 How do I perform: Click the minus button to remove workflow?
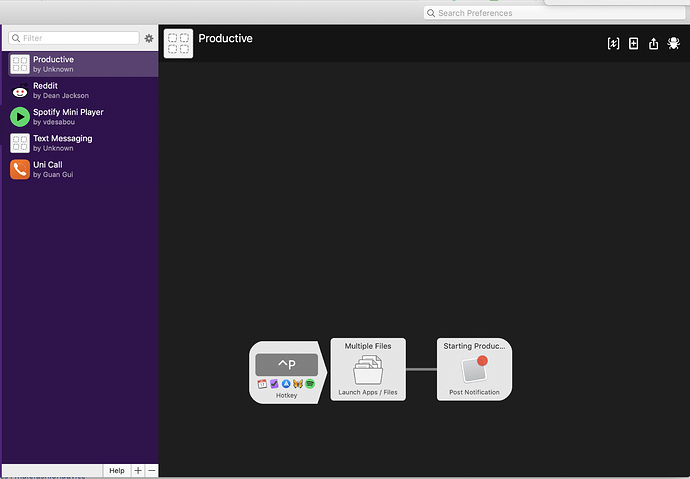152,471
